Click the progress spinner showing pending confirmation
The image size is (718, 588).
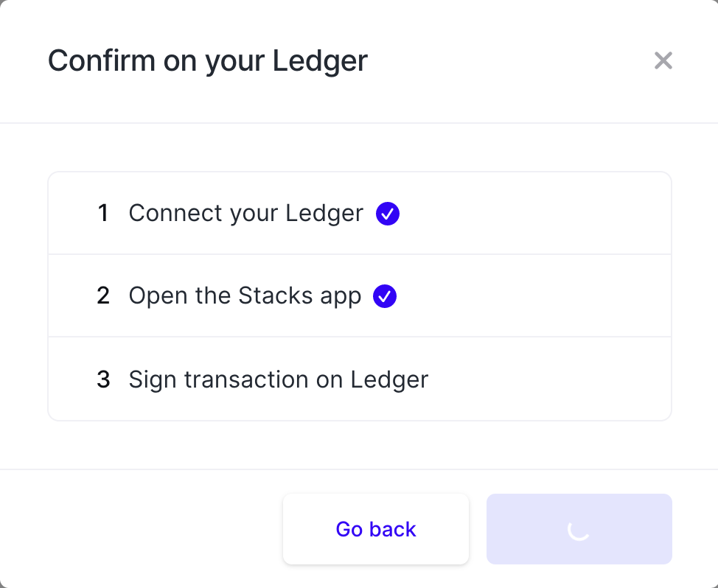pos(579,528)
